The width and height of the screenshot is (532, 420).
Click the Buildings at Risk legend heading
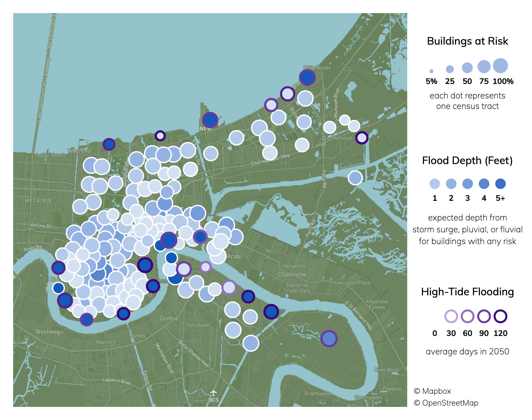467,41
